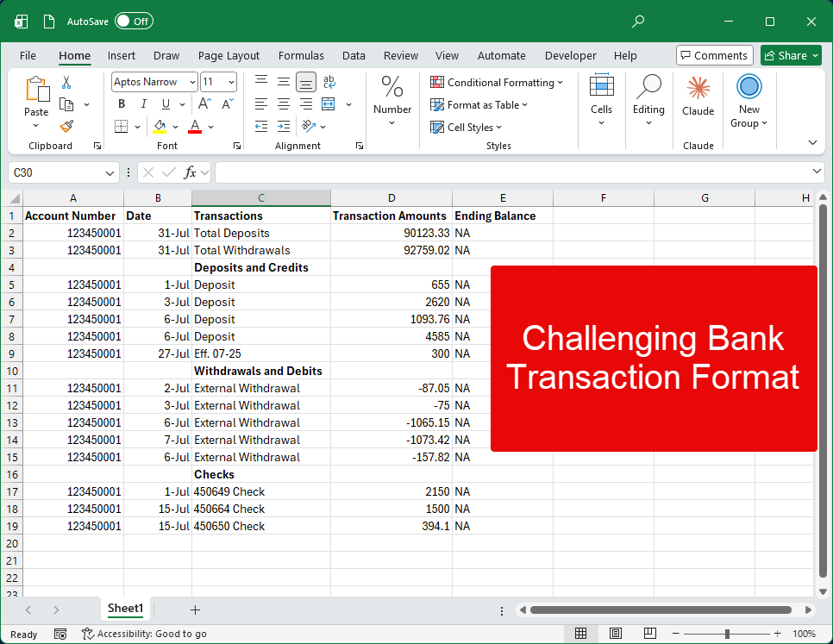Screen dimensions: 833x644
Task: Switch to Page Break Preview
Action: [x=649, y=634]
